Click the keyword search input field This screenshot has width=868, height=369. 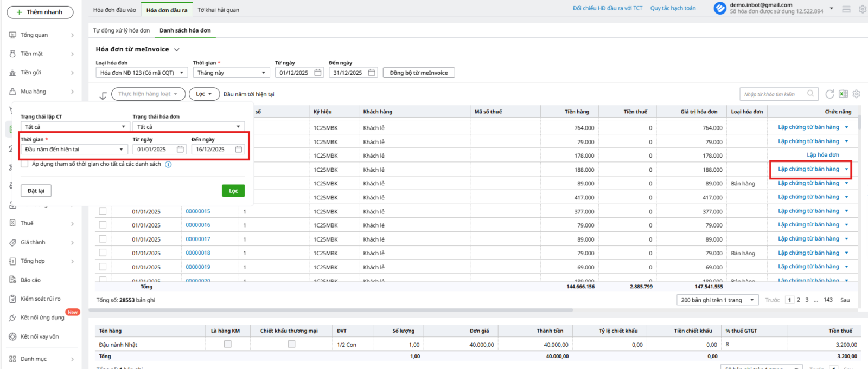(773, 94)
